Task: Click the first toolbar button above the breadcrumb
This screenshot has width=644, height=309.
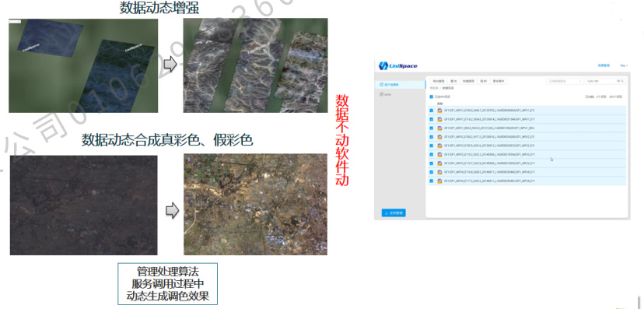Action: pyautogui.click(x=438, y=82)
